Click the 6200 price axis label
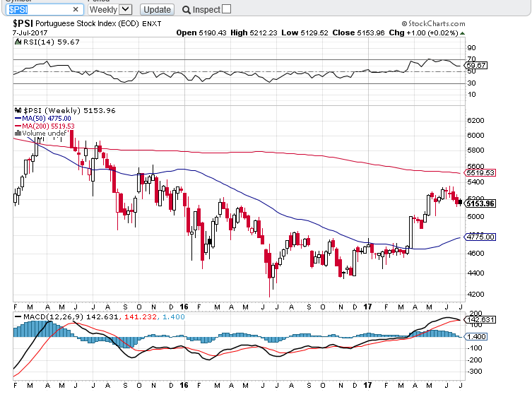 tap(475, 121)
